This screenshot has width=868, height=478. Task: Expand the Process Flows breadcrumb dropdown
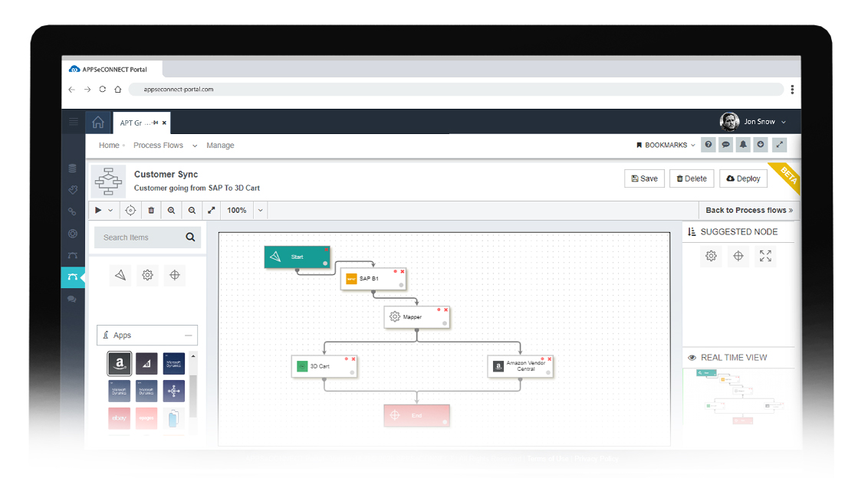coord(194,146)
